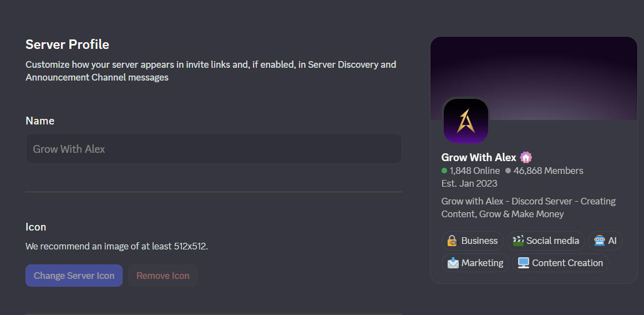Viewport: 644px width, 315px height.
Task: Click the grey members count dot
Action: pyautogui.click(x=508, y=171)
